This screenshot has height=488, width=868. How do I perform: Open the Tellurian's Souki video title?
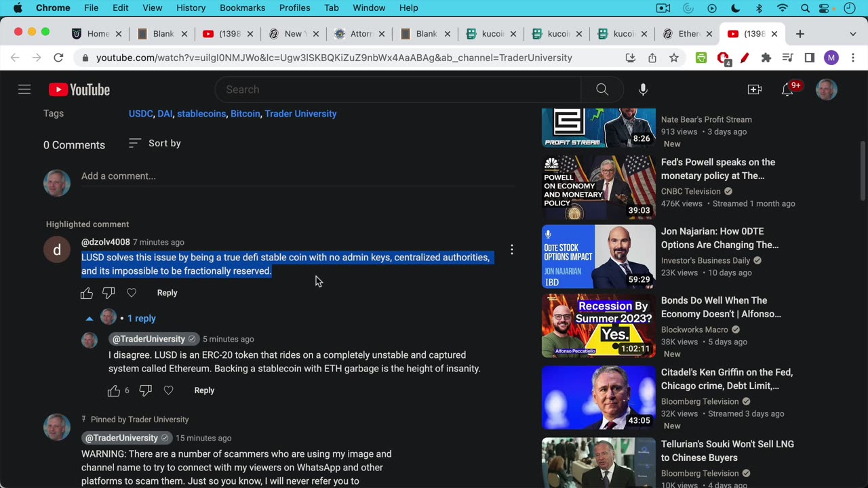point(728,451)
